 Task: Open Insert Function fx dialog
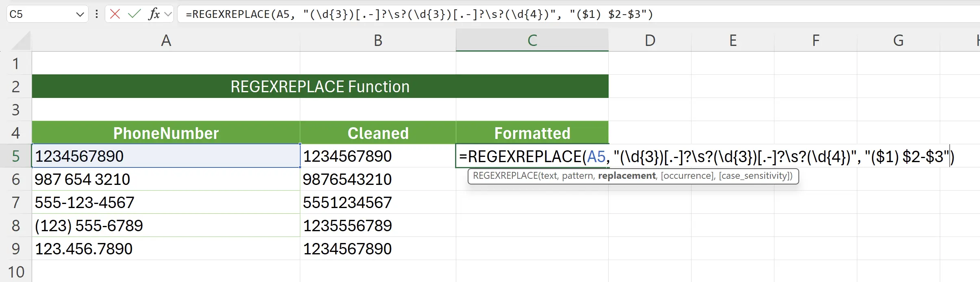[154, 14]
